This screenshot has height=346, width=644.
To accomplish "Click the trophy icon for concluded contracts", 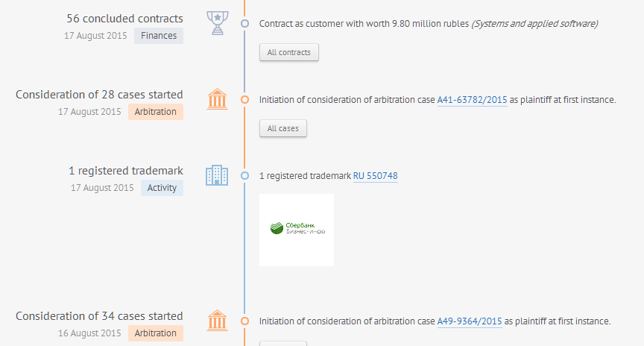I will (x=217, y=23).
